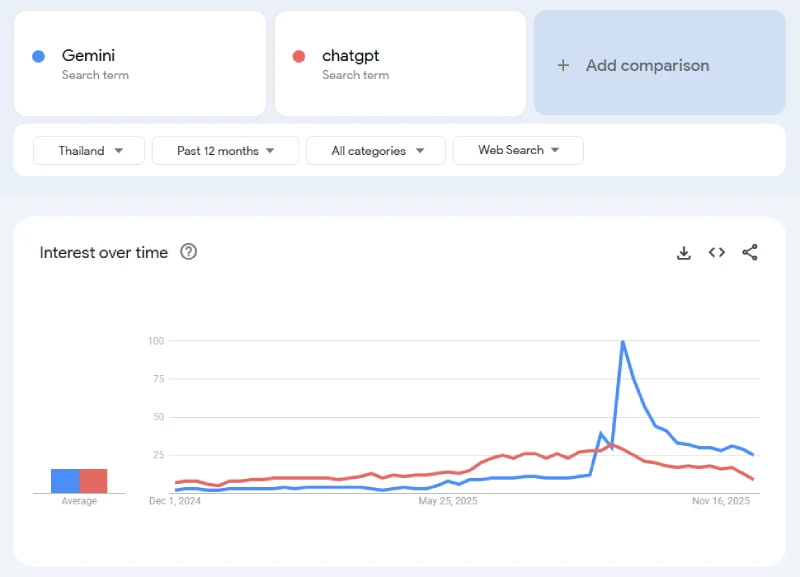
Task: Expand the All categories dropdown
Action: 378,151
